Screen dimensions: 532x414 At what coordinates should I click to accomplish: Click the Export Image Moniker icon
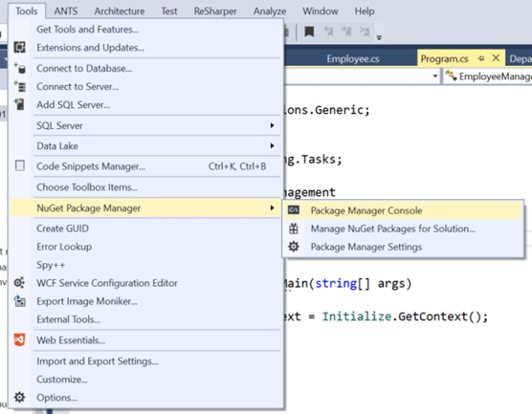pyautogui.click(x=20, y=301)
